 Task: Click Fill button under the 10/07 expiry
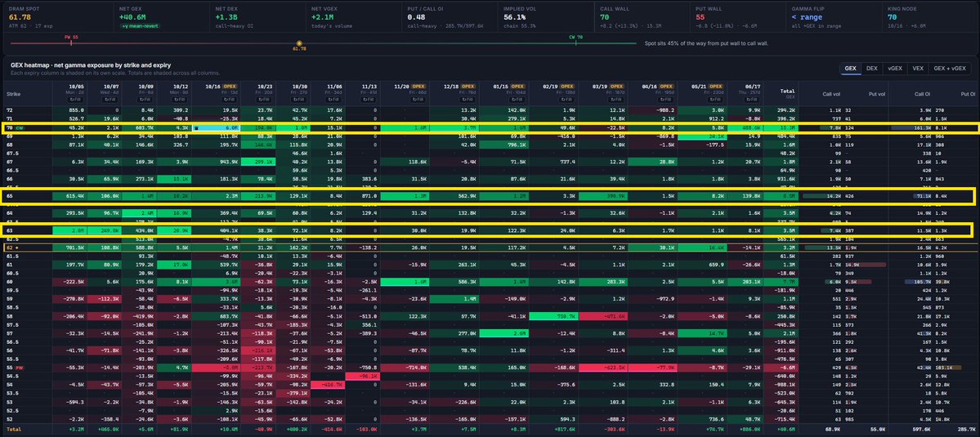click(x=110, y=100)
